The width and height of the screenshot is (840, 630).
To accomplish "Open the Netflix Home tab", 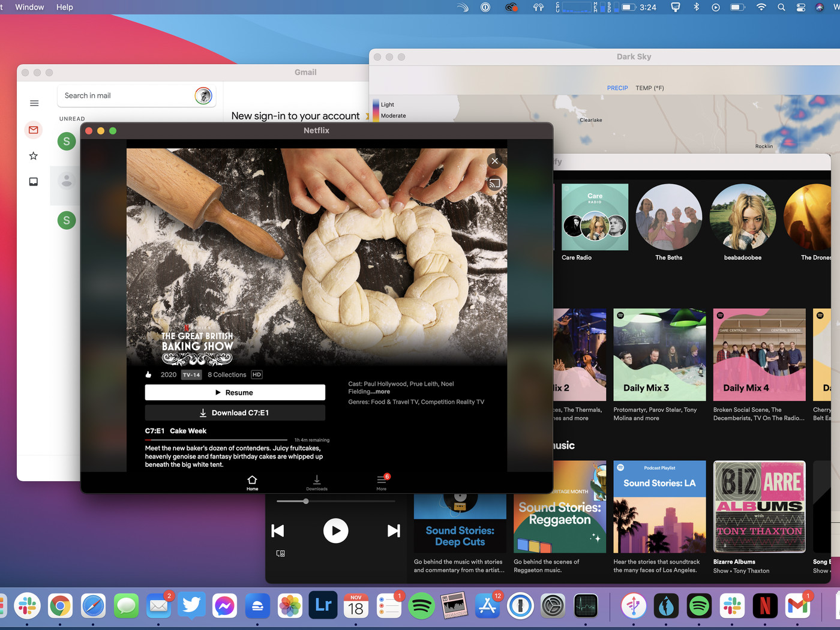I will coord(252,482).
